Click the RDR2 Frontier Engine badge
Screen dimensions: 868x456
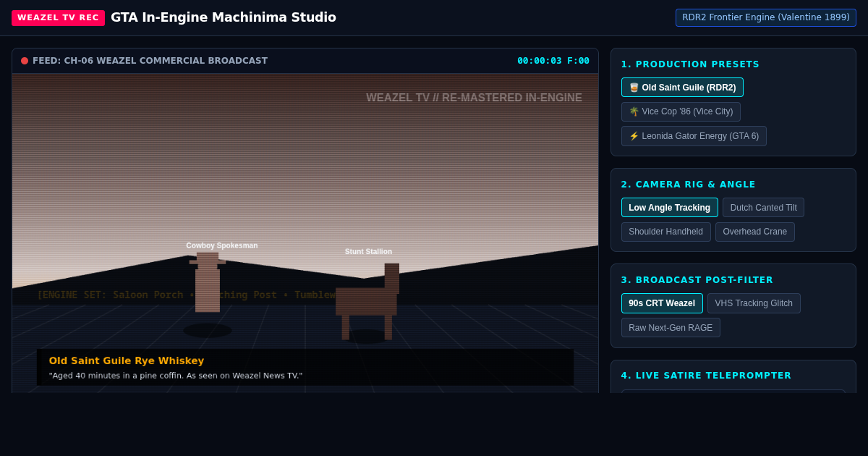click(x=766, y=17)
